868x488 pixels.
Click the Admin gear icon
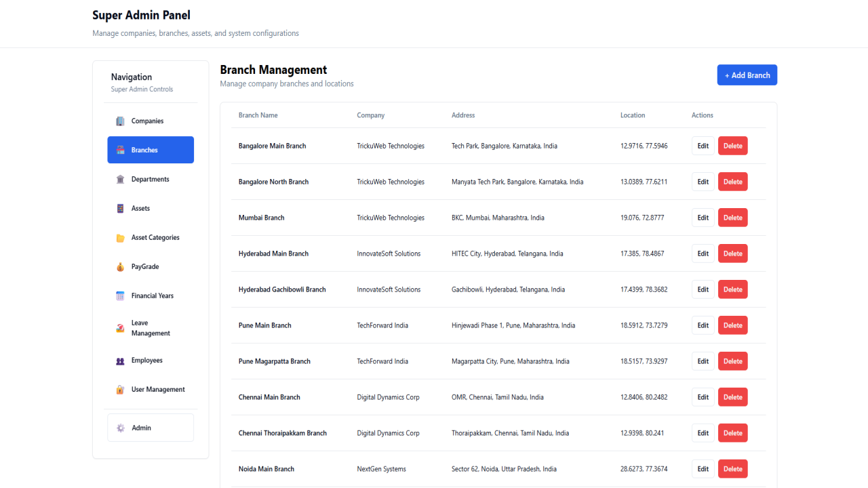120,428
